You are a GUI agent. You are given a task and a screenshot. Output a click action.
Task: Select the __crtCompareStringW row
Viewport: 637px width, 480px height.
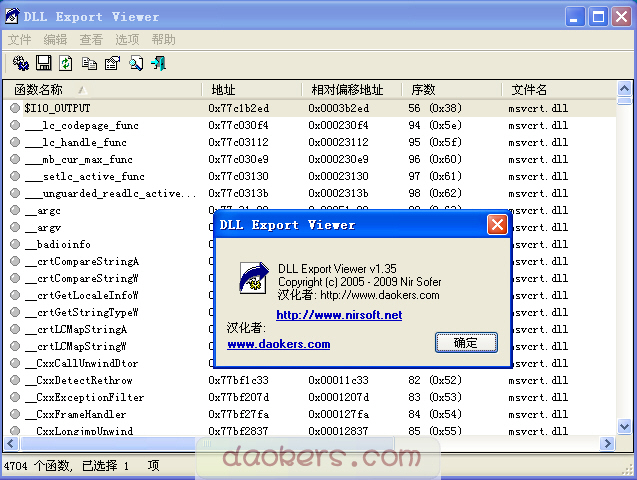[310, 278]
